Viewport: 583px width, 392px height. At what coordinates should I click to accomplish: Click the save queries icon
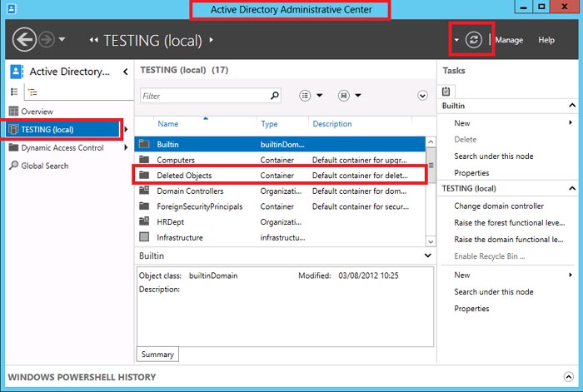tap(344, 96)
